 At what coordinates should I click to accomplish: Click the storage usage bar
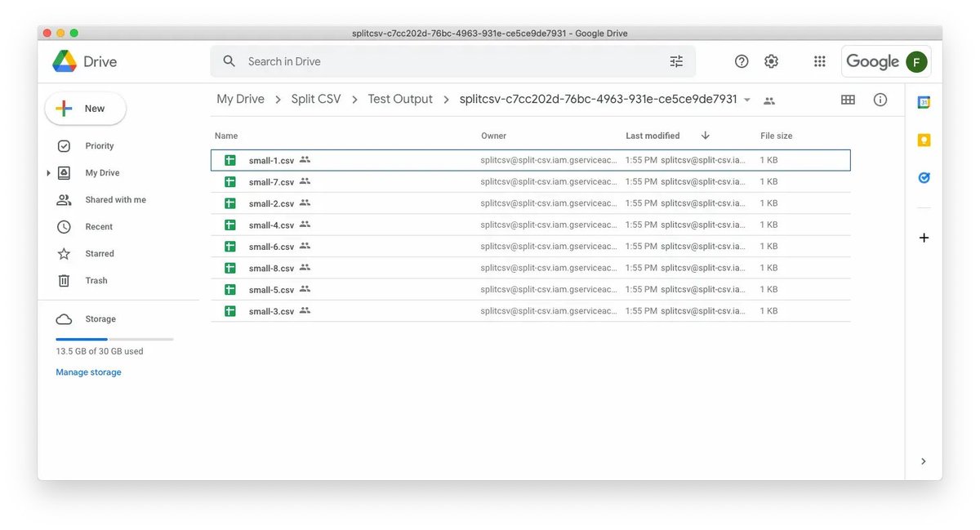114,339
